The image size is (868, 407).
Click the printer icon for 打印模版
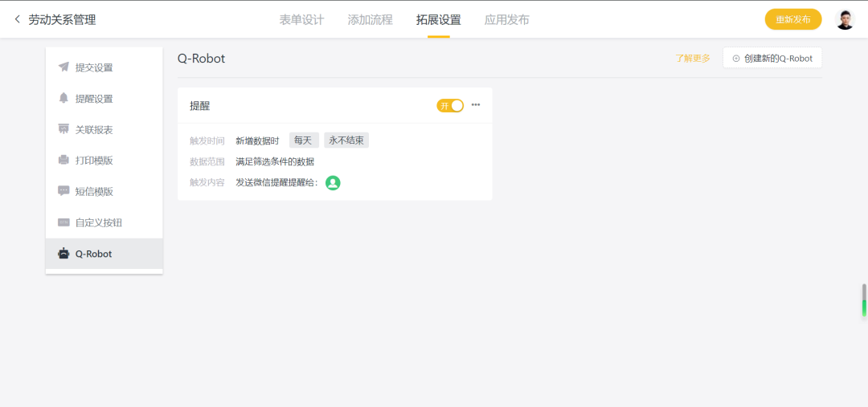tap(63, 161)
